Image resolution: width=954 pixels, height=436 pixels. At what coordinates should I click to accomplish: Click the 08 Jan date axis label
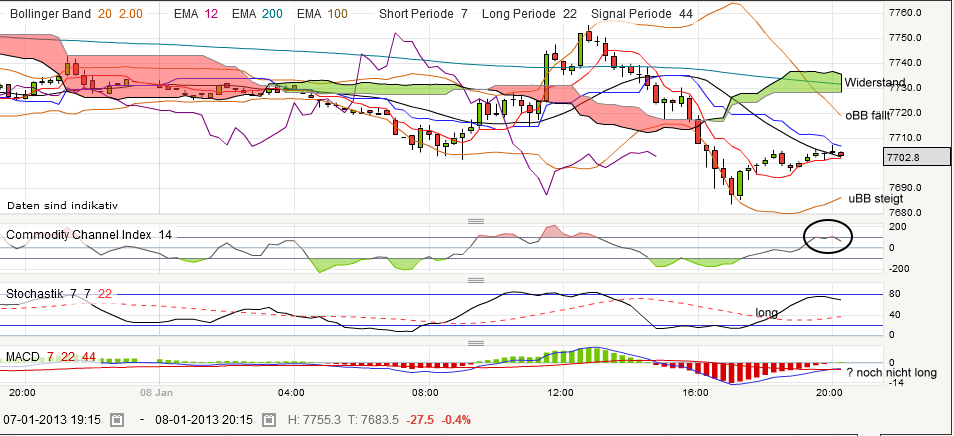[x=158, y=392]
